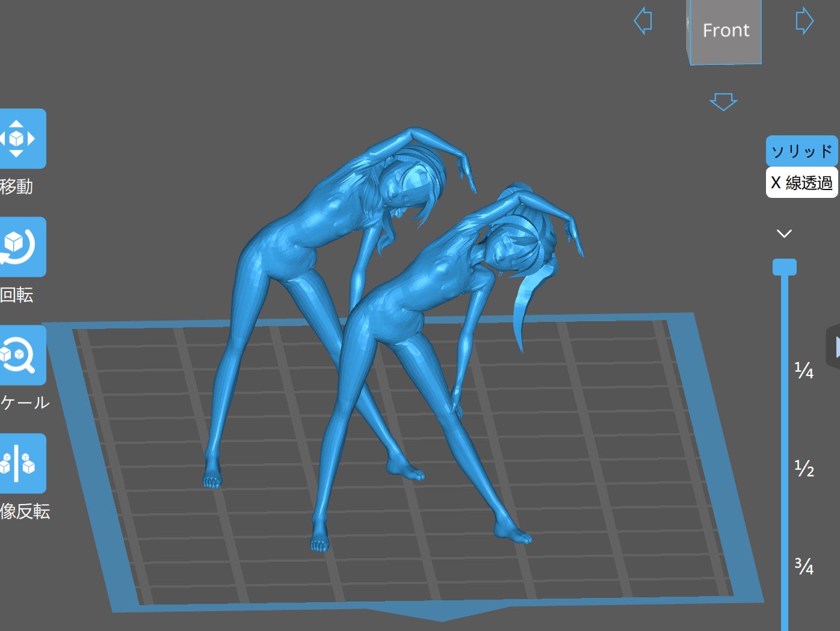840x631 pixels.
Task: Click the ケール scale label text
Action: pyautogui.click(x=25, y=402)
